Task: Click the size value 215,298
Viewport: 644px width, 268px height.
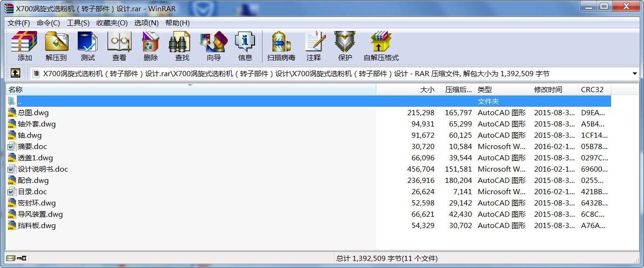Action: point(421,113)
